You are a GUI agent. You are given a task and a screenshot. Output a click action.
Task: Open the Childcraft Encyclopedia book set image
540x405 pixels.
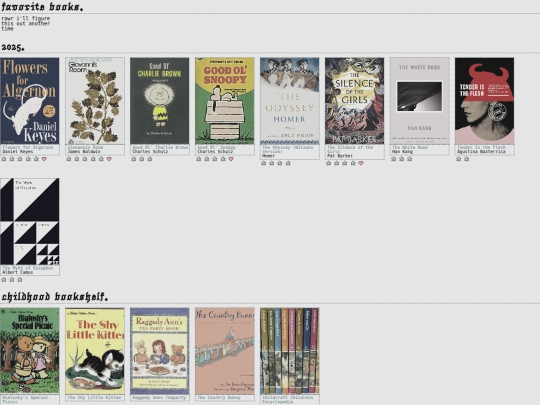(289, 351)
